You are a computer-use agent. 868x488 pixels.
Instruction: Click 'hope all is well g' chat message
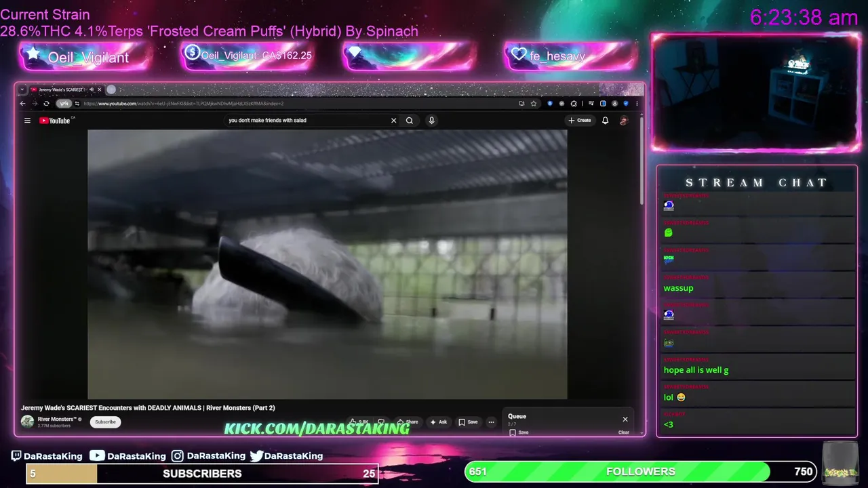click(696, 370)
